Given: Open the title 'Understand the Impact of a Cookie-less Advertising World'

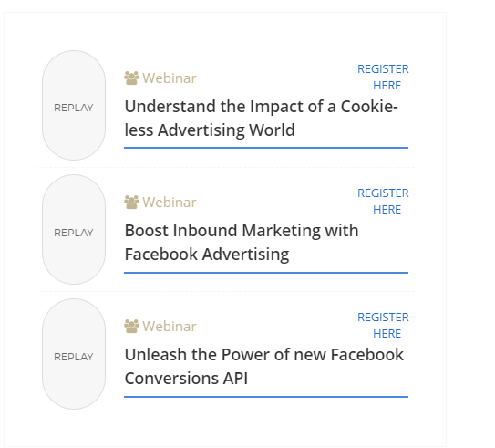Looking at the screenshot, I should pos(261,119).
